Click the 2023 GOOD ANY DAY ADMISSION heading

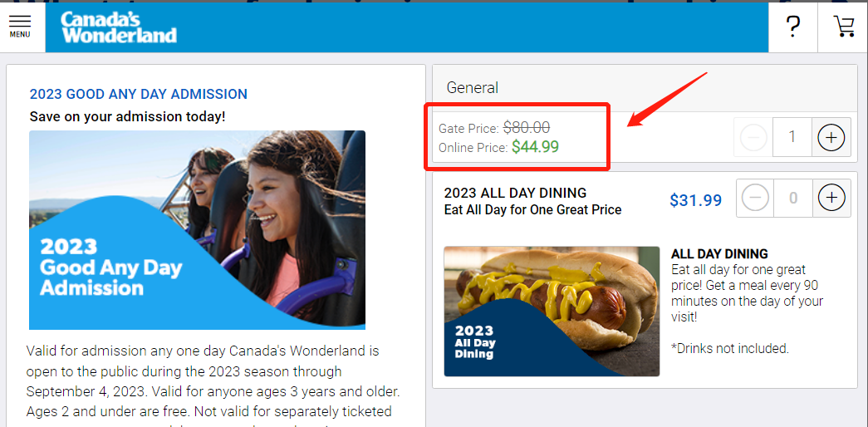pos(139,94)
